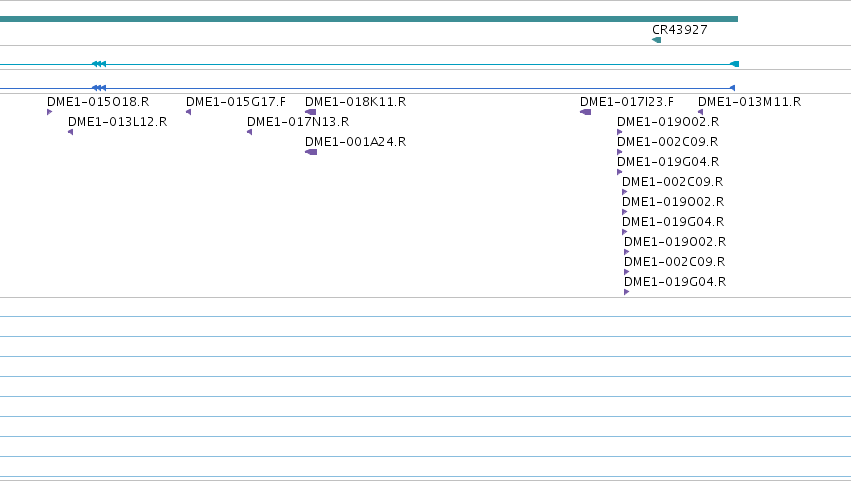The width and height of the screenshot is (851, 481).
Task: Select the purple block glyph under DME1-018K11.R
Action: pyautogui.click(x=310, y=112)
